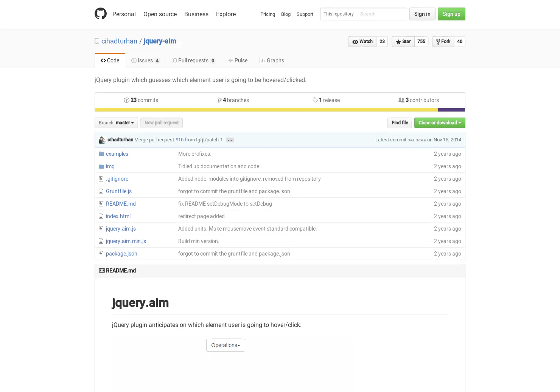Screen dimensions: 560x392
Task: Go to the Blog page
Action: (286, 14)
